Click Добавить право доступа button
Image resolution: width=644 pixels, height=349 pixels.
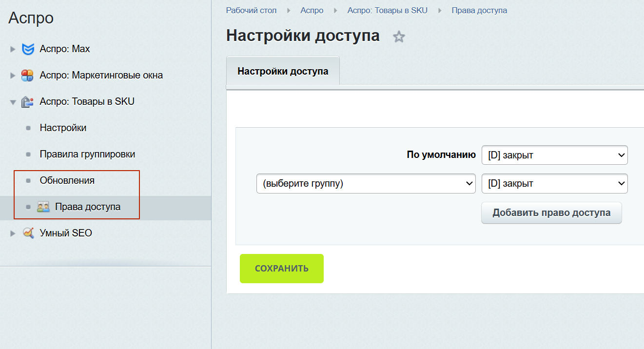[551, 213]
